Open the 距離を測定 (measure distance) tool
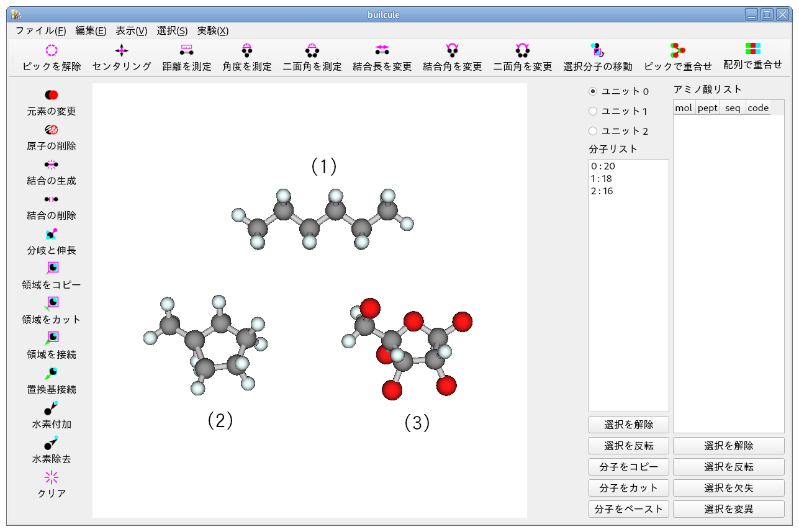 [x=186, y=58]
